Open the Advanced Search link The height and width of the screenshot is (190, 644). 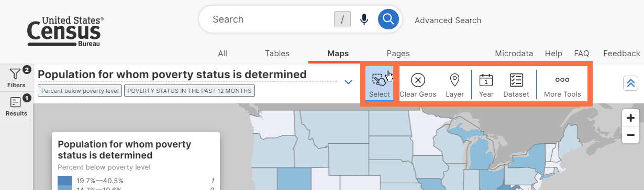(x=448, y=20)
